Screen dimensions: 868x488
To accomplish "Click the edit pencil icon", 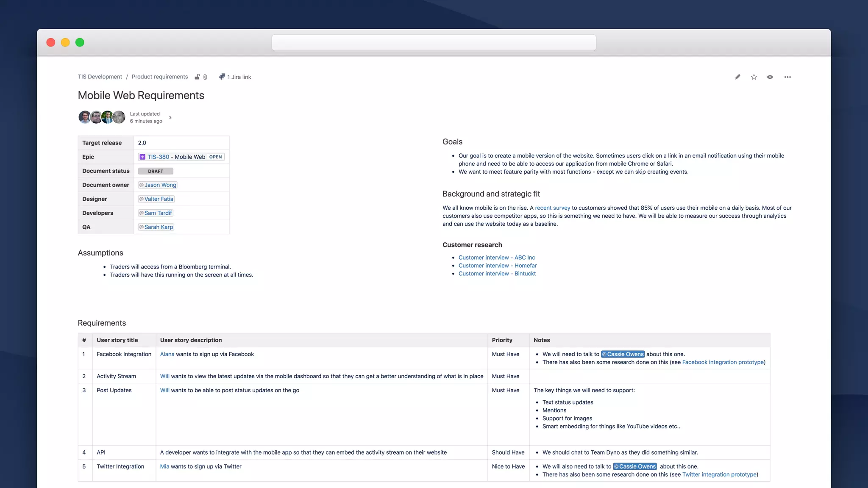I will pos(737,77).
